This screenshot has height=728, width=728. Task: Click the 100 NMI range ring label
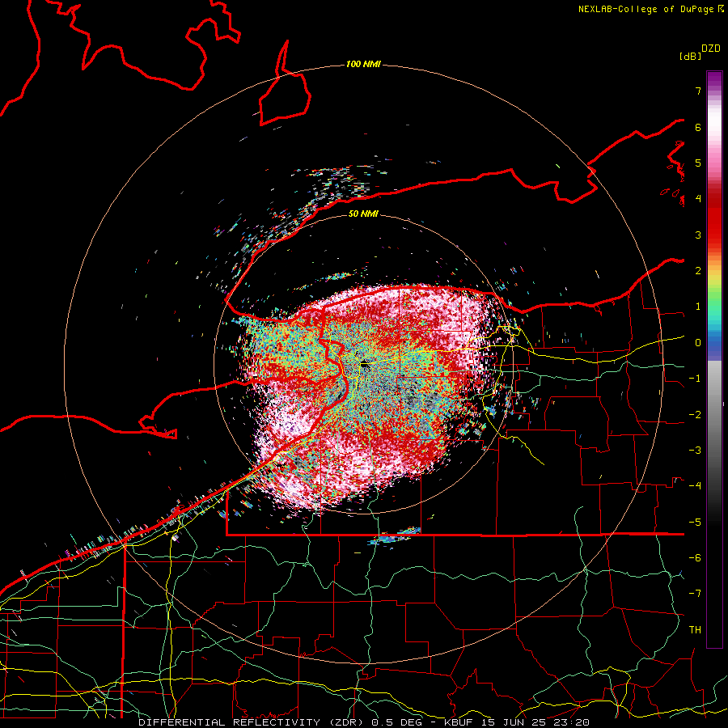pyautogui.click(x=363, y=64)
